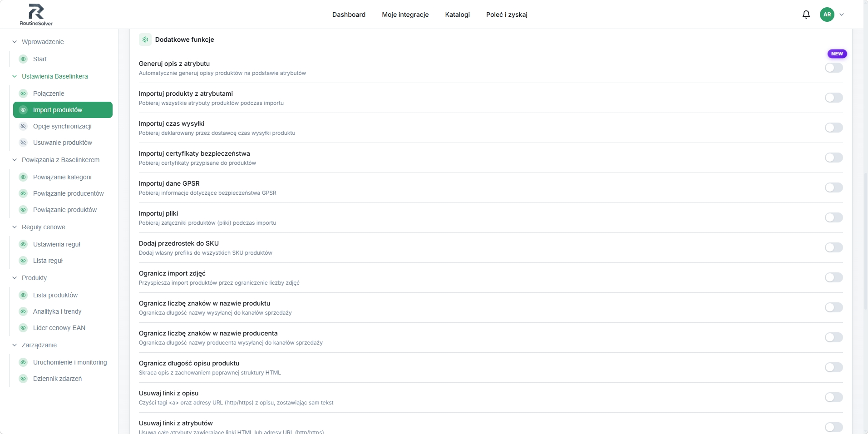The height and width of the screenshot is (434, 868).
Task: Collapse Powiązania z Baselinkerem section
Action: (x=15, y=160)
